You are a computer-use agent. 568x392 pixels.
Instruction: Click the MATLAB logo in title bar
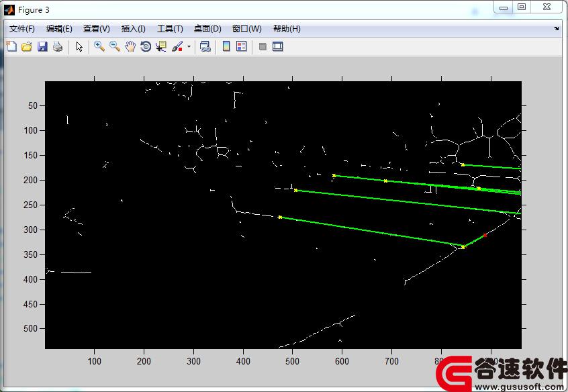pos(9,10)
